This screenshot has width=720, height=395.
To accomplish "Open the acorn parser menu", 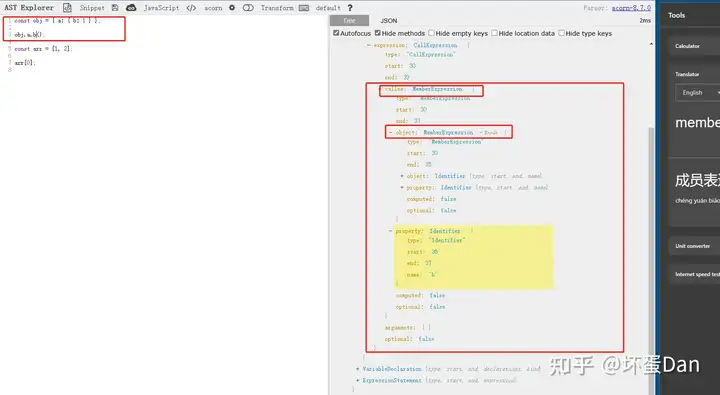I will click(x=213, y=8).
